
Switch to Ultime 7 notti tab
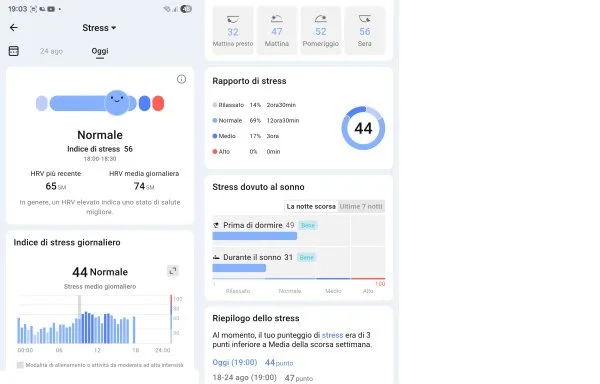(x=361, y=207)
